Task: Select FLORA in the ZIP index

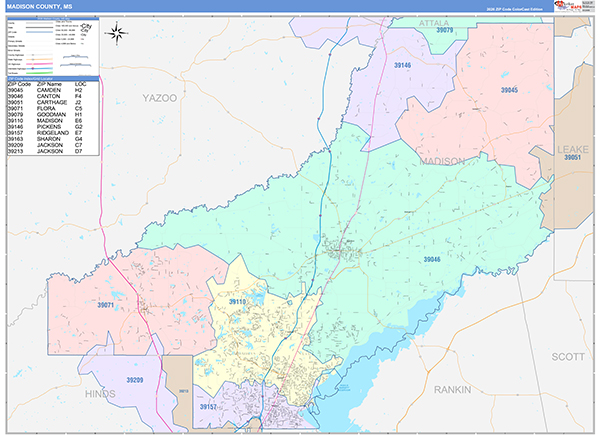Action: point(46,108)
